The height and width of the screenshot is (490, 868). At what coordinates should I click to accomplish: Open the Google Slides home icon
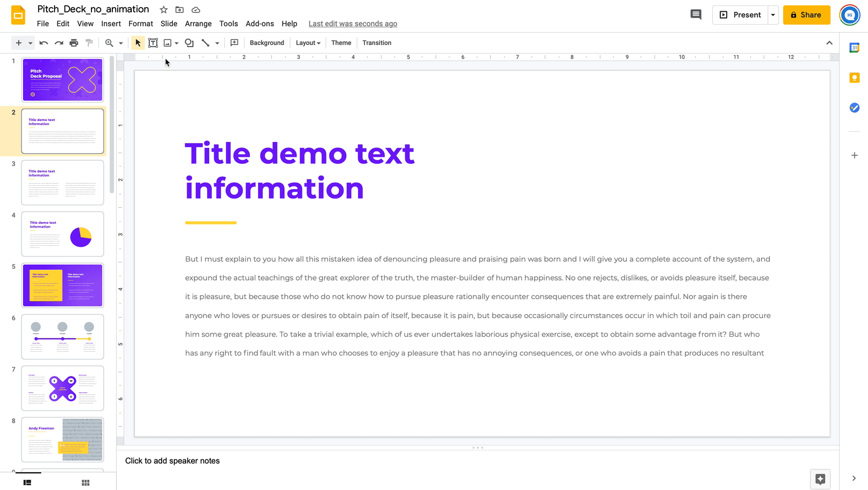[x=18, y=16]
